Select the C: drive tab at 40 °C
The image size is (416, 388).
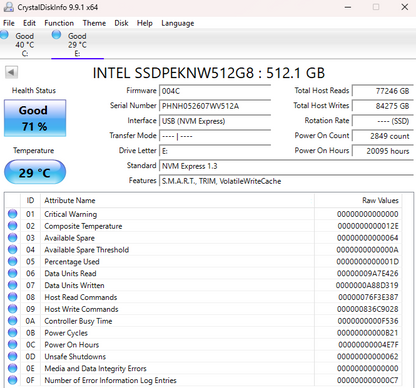pyautogui.click(x=25, y=44)
